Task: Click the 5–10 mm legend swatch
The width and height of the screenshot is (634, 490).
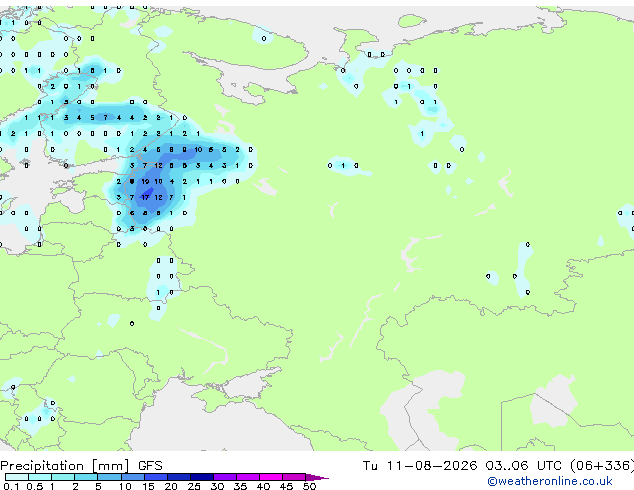Action: point(109,477)
